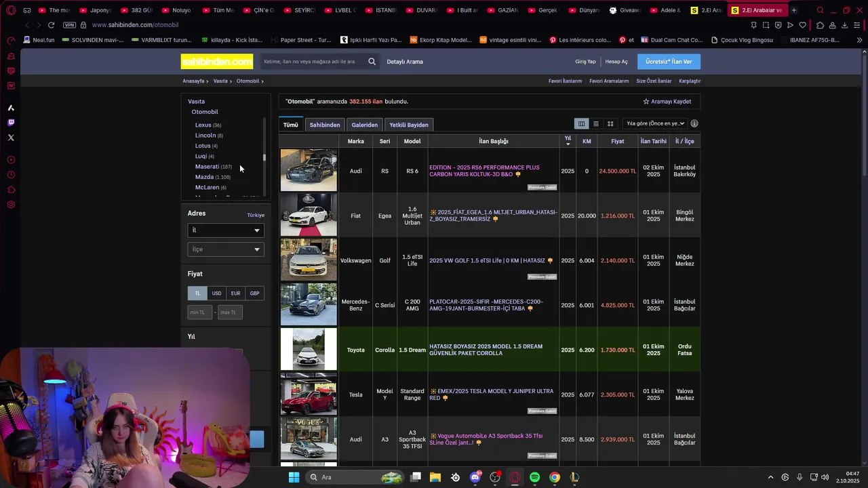Screen dimensions: 868x488
Task: Open Tesla Model Y listing thumbnail
Action: coord(309,394)
